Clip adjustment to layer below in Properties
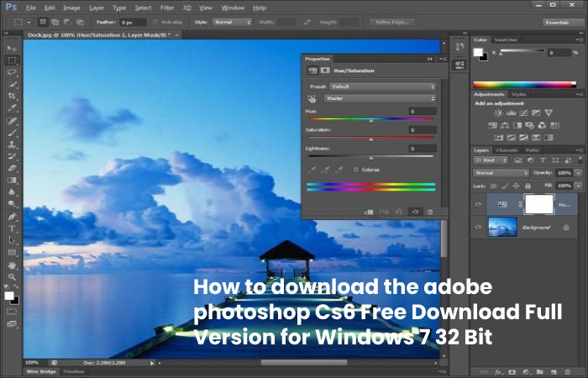Image resolution: width=588 pixels, height=378 pixels. point(369,212)
